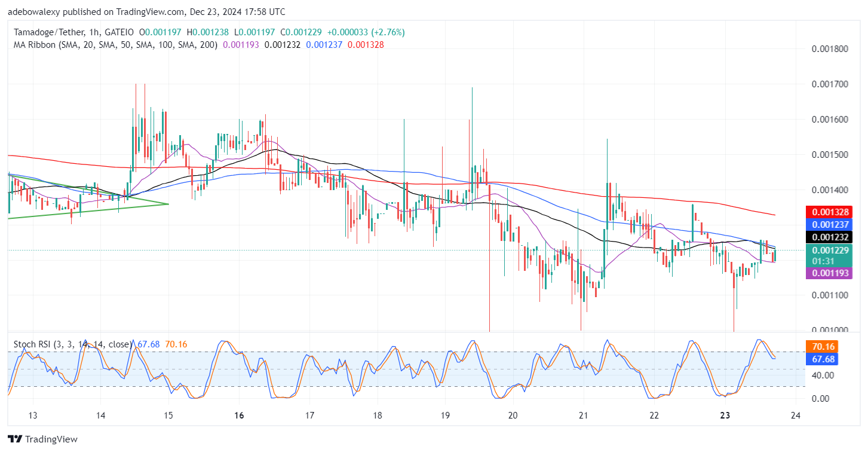
Task: Click the red 0.001328 price label
Action: [828, 212]
